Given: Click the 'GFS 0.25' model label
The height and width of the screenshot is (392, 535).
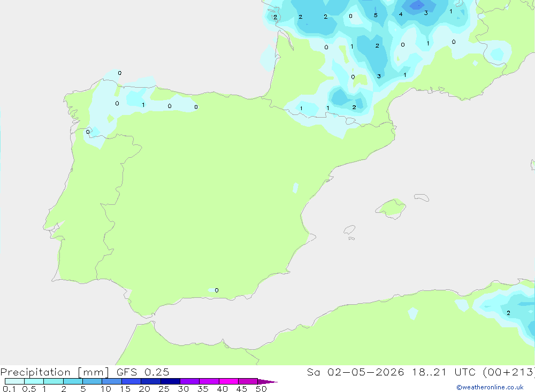Looking at the screenshot, I should 143,372.
